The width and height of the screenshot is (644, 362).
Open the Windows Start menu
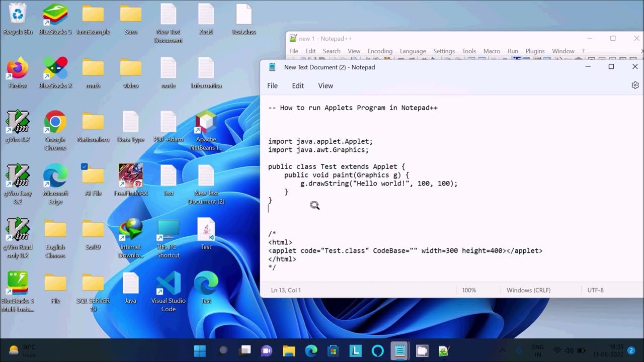click(x=200, y=350)
